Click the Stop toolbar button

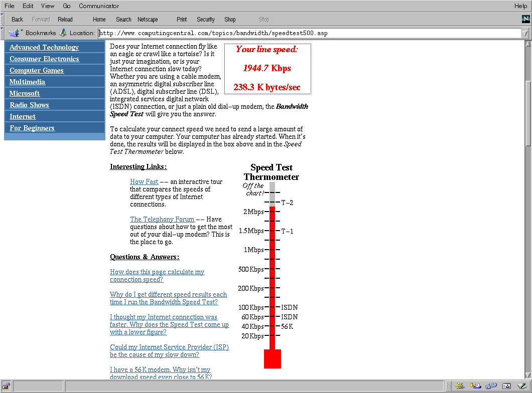(264, 20)
